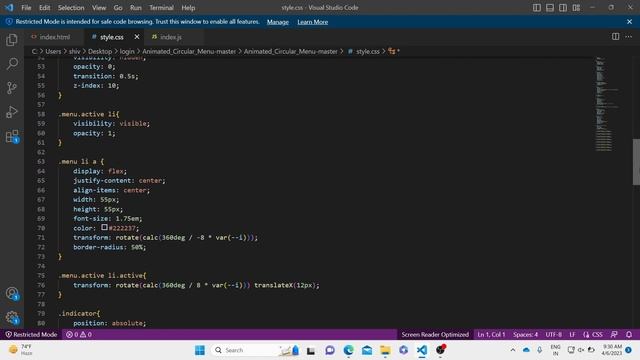
Task: Close the style.css tab
Action: click(137, 37)
